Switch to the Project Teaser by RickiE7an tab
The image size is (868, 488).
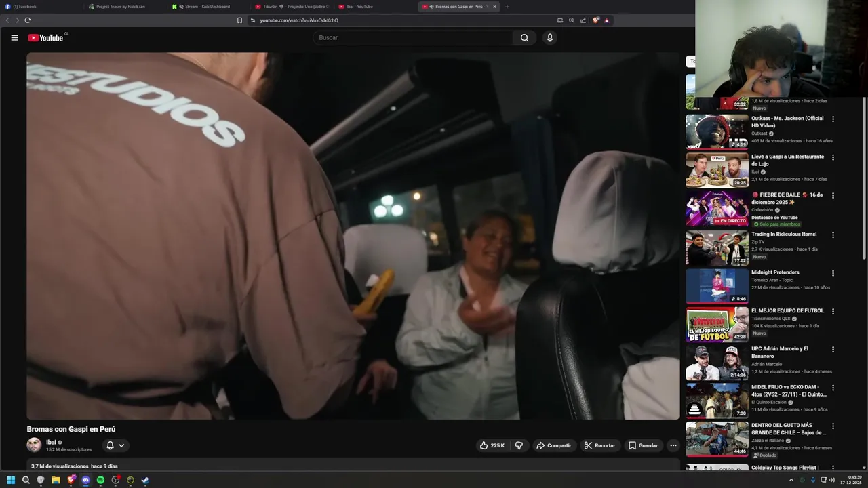coord(125,7)
